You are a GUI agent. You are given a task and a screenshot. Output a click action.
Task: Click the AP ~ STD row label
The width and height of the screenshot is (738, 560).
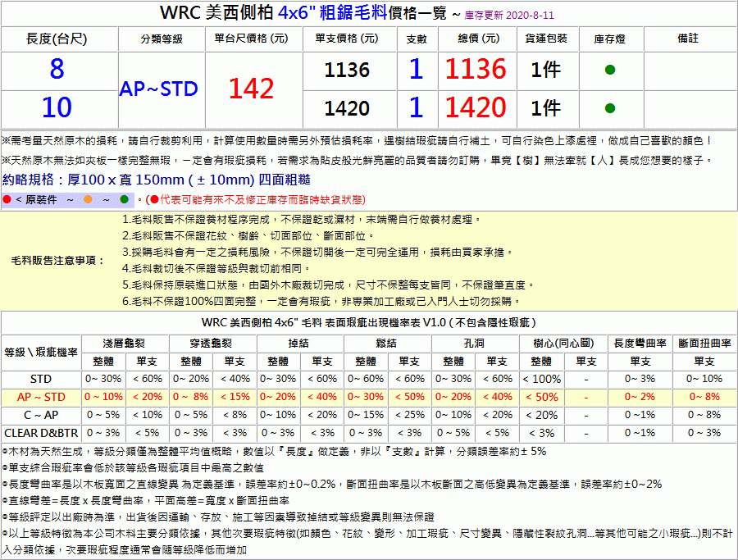pyautogui.click(x=41, y=397)
